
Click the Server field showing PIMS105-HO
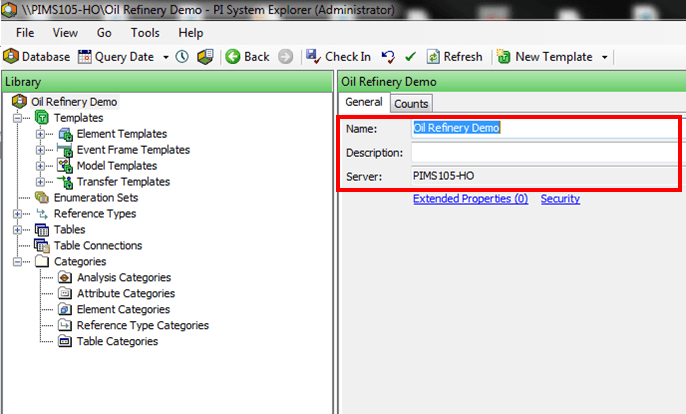click(x=545, y=176)
